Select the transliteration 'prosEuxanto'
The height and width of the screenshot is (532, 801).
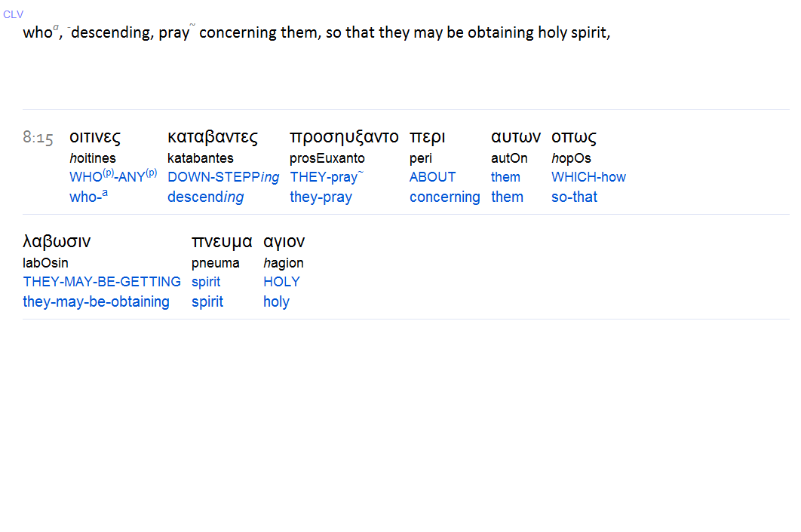[x=327, y=158]
